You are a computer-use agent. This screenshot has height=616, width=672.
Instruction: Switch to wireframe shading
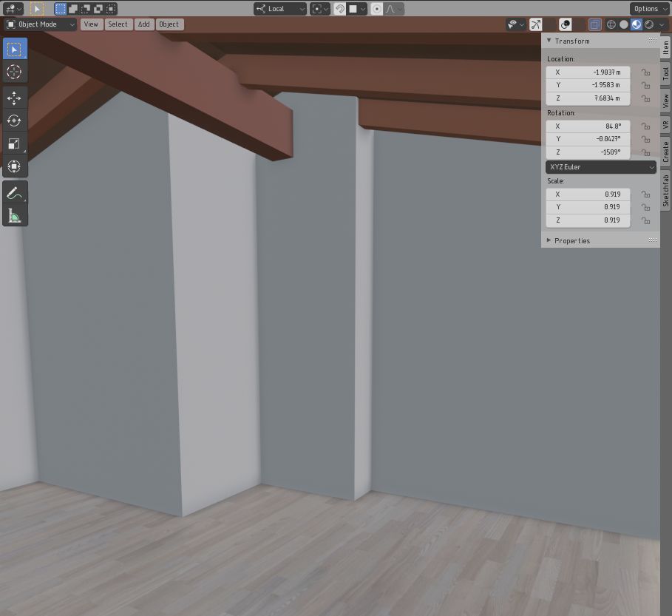click(x=611, y=24)
